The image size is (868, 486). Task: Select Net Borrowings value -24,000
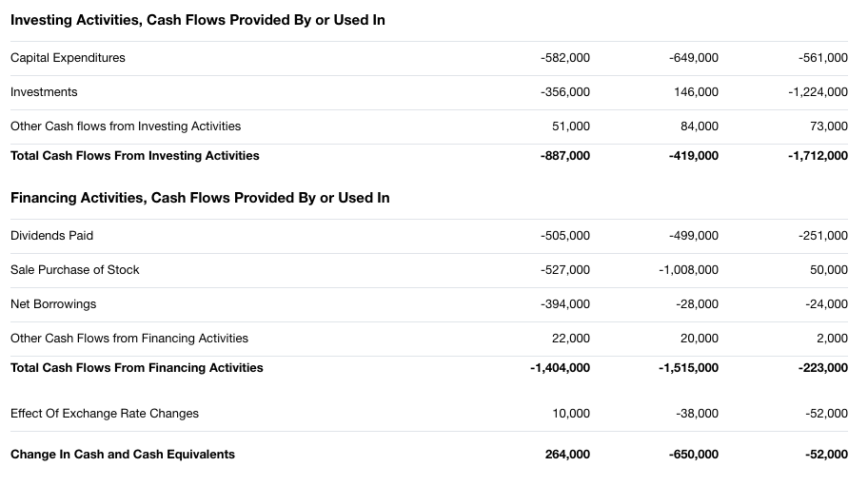[826, 304]
